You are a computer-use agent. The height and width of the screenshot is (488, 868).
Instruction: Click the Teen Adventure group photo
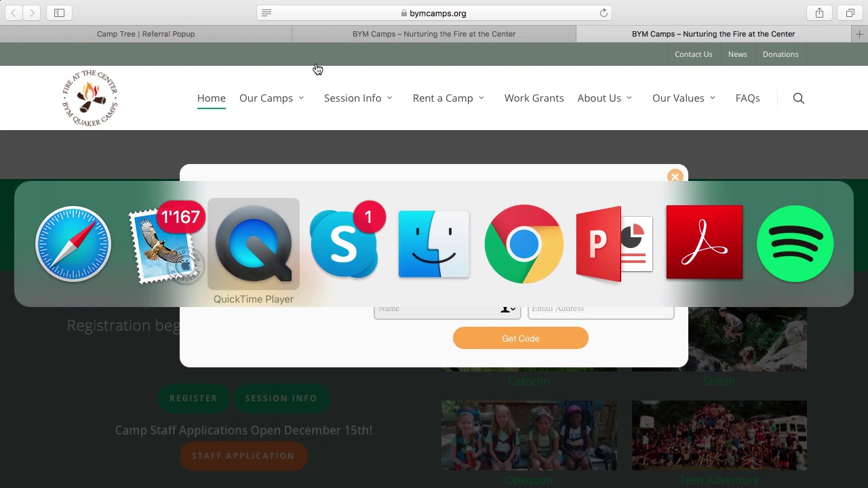tap(719, 435)
